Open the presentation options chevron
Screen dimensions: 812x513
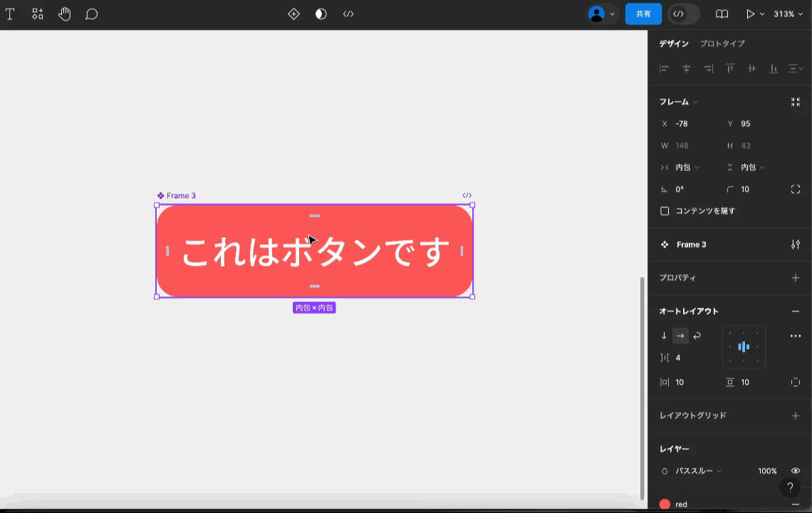pyautogui.click(x=762, y=14)
